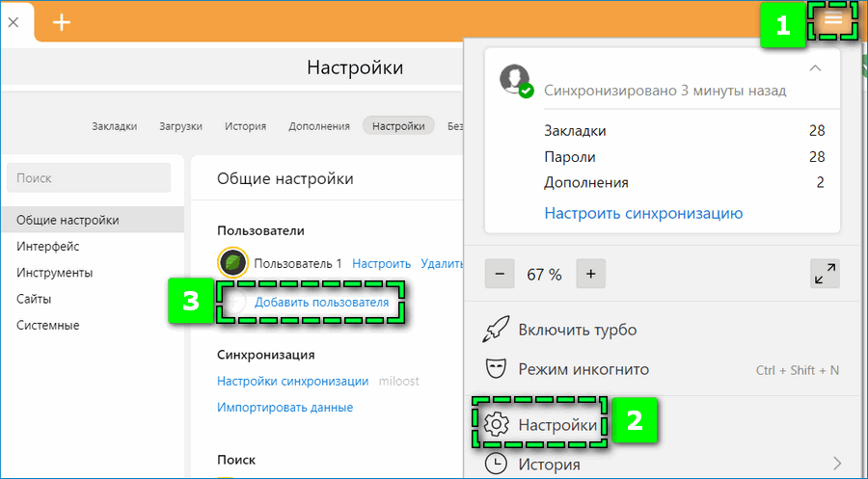Viewport: 868px width, 479px height.
Task: Switch to Закладки tab
Action: (x=115, y=126)
